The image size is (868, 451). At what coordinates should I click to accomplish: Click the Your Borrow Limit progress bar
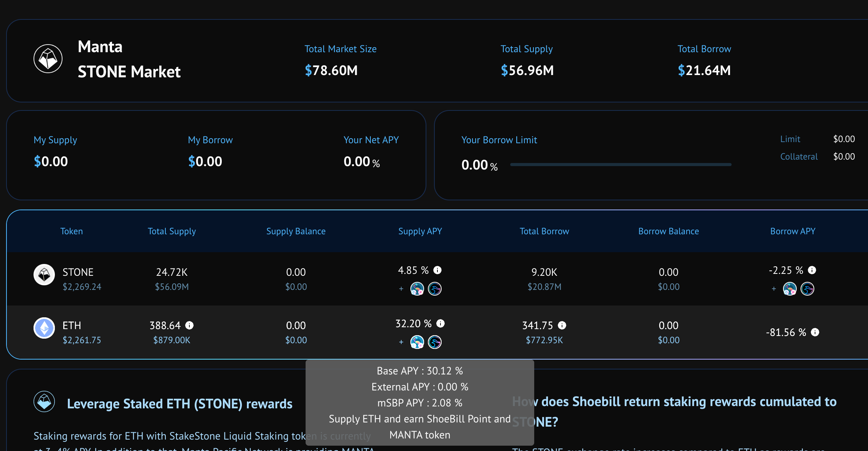click(621, 165)
